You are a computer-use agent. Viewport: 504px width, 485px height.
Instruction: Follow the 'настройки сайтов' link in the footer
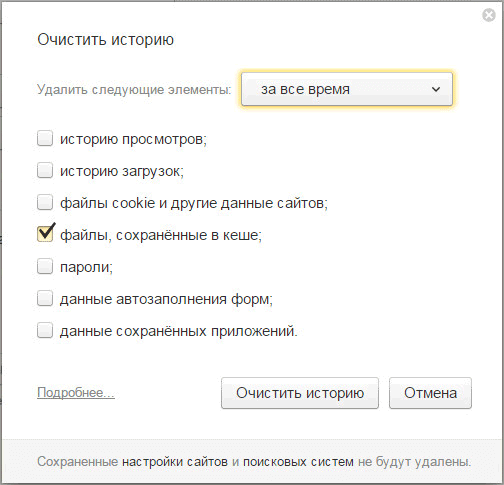pos(175,462)
